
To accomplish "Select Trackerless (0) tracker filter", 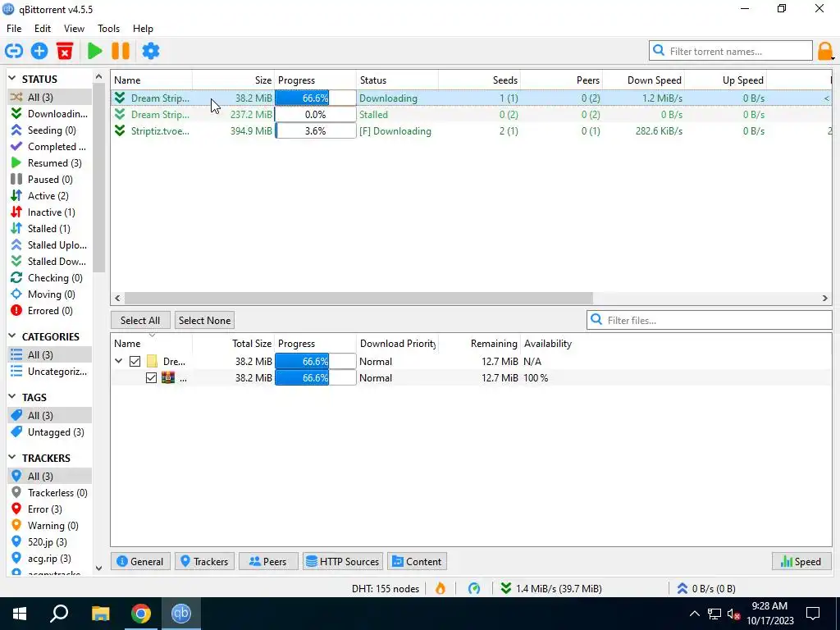I will 49,493.
